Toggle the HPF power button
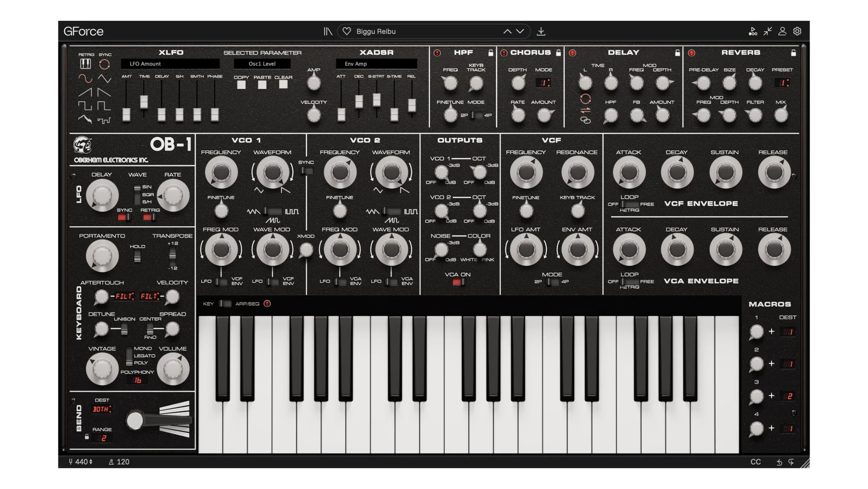The width and height of the screenshot is (868, 489). (x=437, y=53)
